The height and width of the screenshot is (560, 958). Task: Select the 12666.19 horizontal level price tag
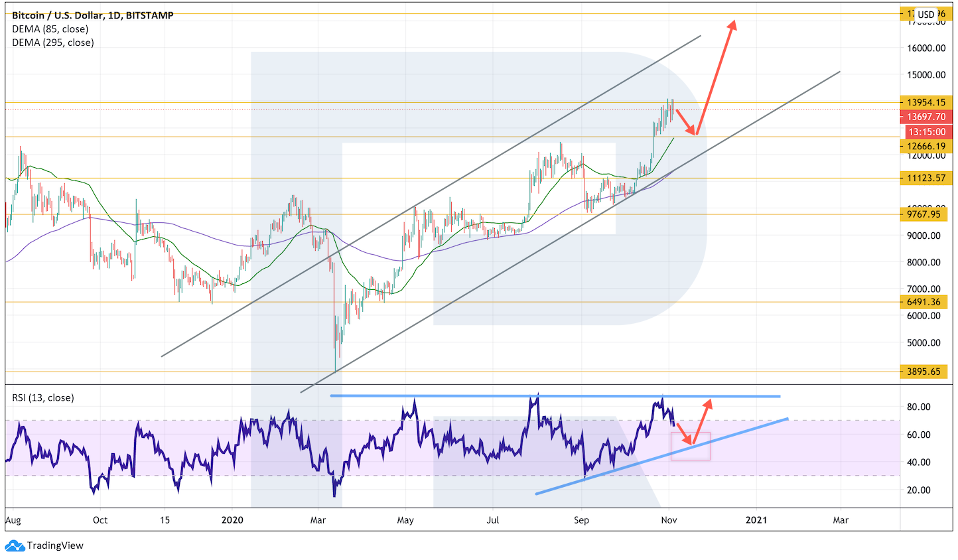(x=925, y=146)
